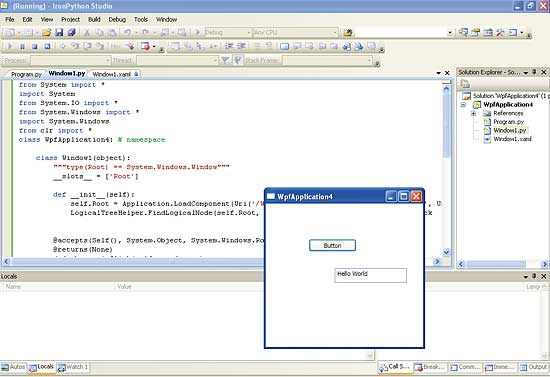
Task: Click the code editor horizontal scrollbar
Action: coord(222,262)
